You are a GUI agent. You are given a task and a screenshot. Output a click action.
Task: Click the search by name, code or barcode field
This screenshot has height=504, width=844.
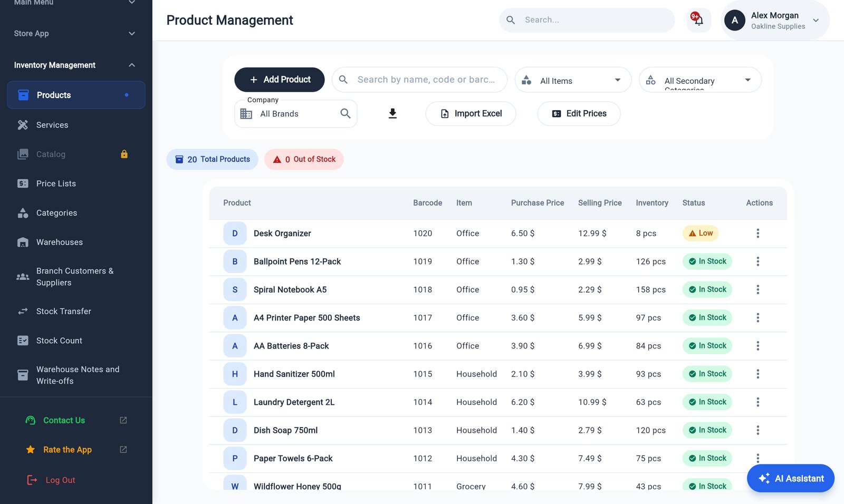pos(419,80)
